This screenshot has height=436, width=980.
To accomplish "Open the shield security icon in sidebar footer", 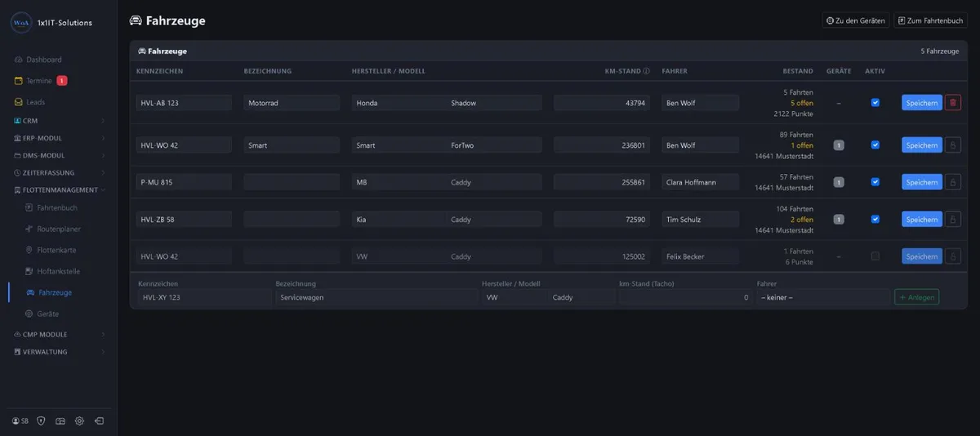I will tap(41, 421).
